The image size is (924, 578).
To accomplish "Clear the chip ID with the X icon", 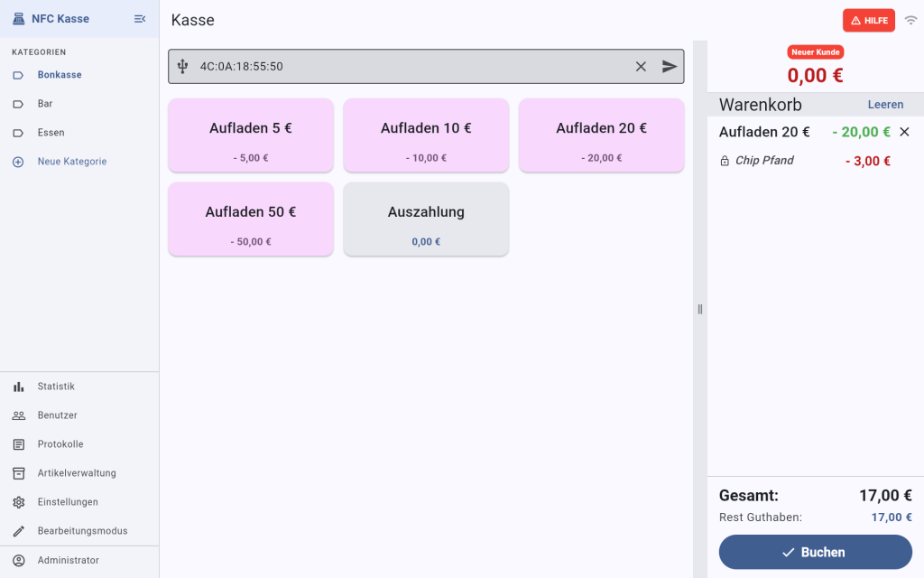I will pyautogui.click(x=641, y=67).
